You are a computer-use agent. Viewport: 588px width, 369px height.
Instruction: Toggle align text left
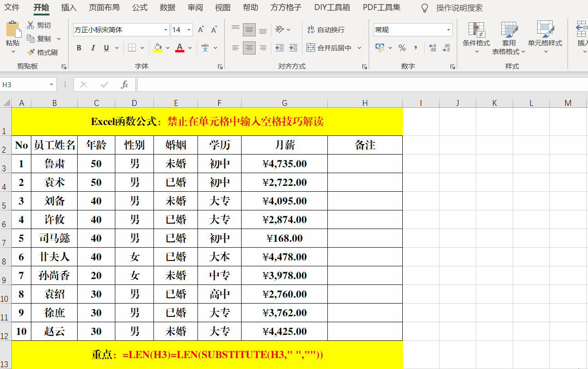pos(236,48)
